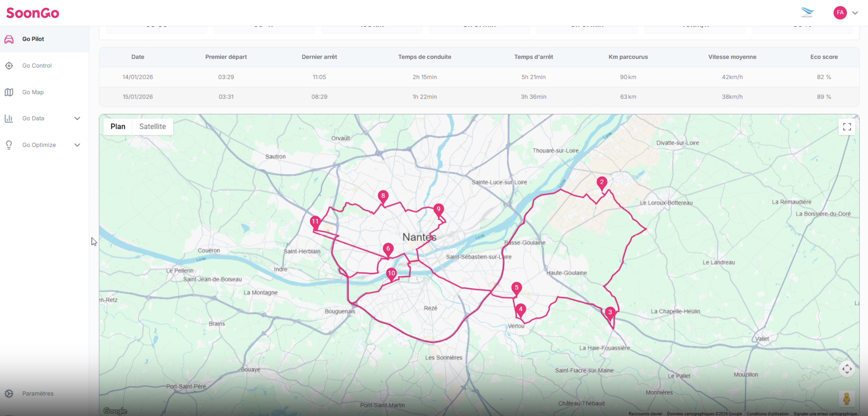Click the Go Data bar chart icon
This screenshot has width=868, height=416.
pyautogui.click(x=9, y=118)
